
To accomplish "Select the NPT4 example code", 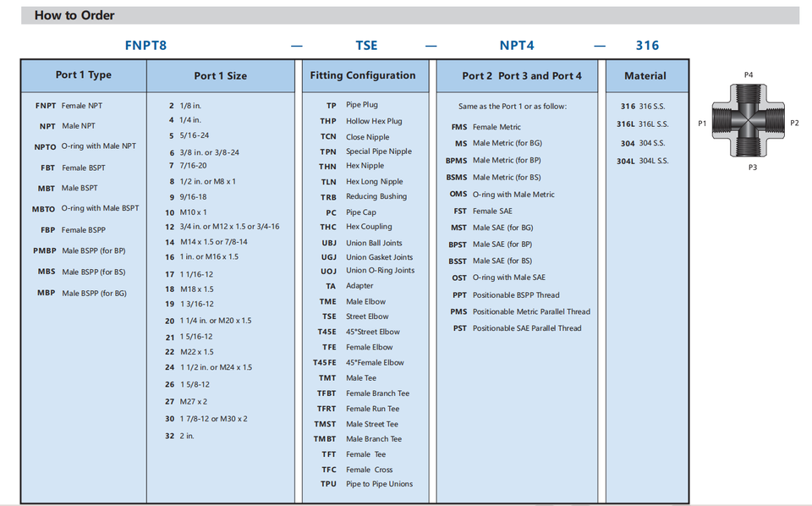I will tap(516, 46).
